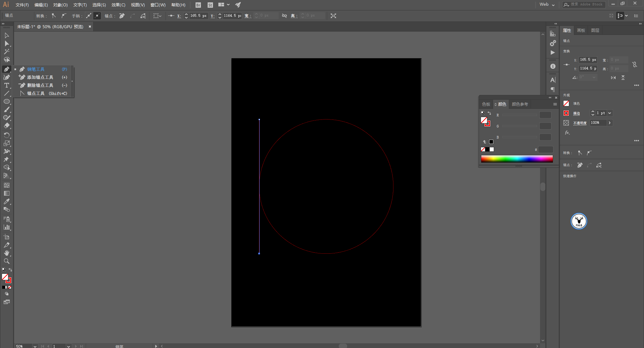Click the X coordinate field in Properties panel
Viewport: 644px width, 348px height.
coord(588,60)
